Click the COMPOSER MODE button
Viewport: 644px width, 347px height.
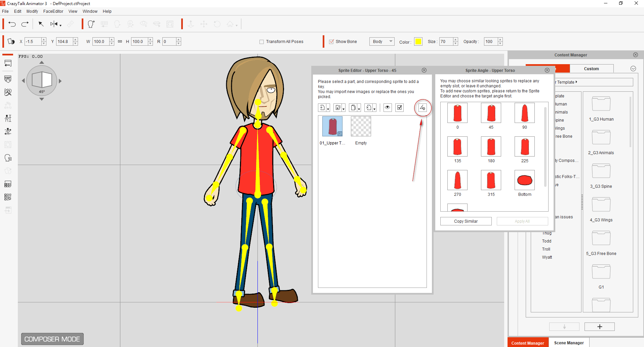click(x=52, y=339)
